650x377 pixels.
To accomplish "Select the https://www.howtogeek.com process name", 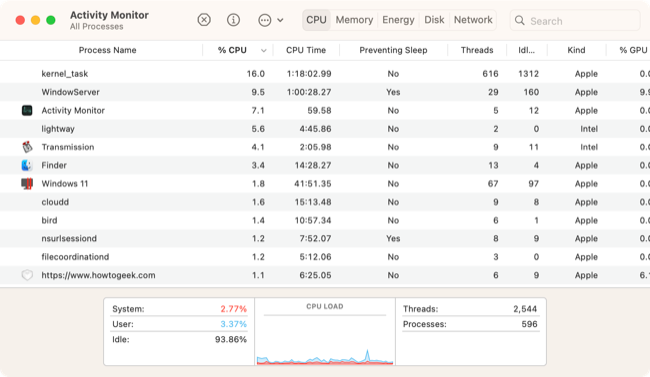I will [98, 275].
